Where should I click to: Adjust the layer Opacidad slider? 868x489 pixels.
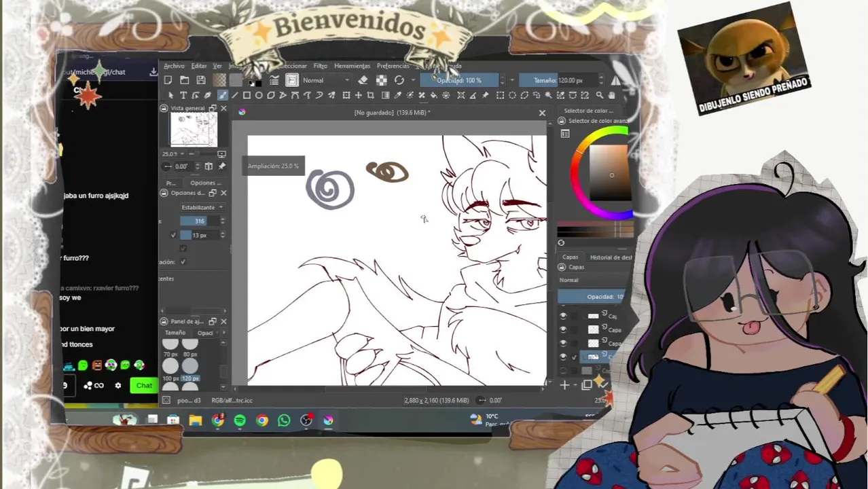tap(592, 297)
